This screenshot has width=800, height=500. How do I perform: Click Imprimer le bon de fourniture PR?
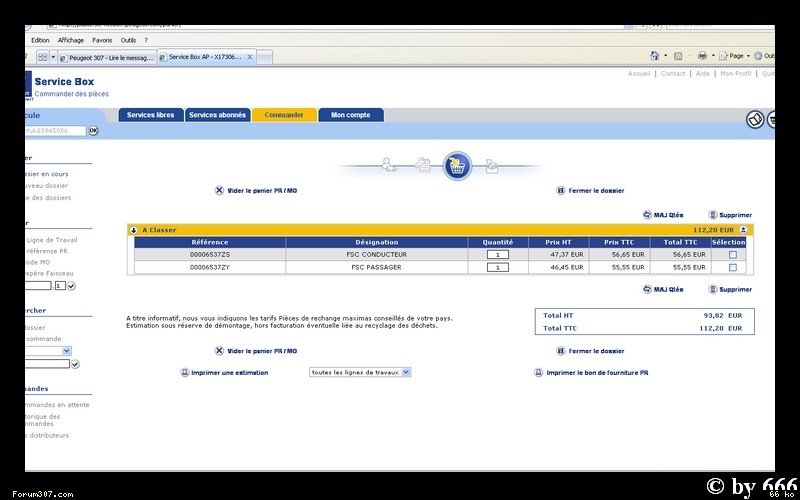coord(597,372)
